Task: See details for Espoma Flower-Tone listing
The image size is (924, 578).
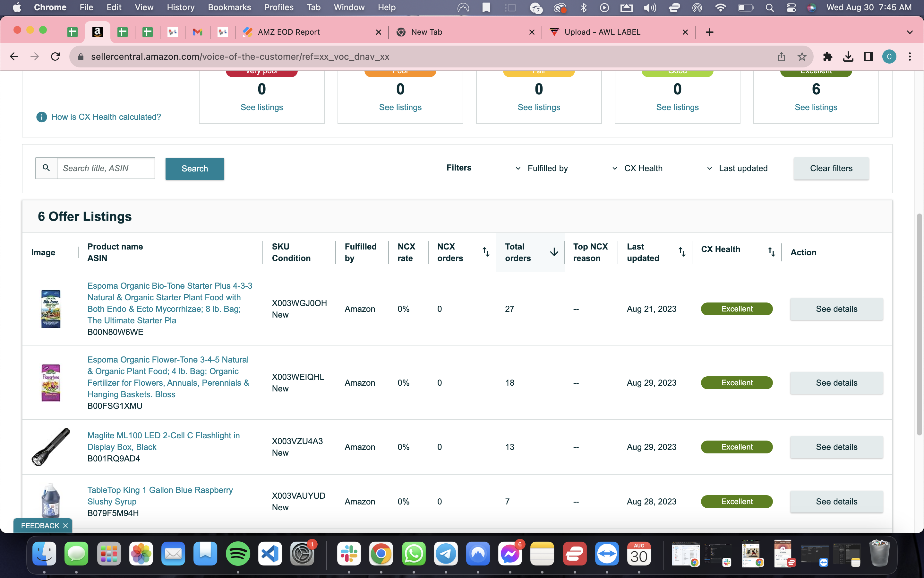Action: (836, 383)
